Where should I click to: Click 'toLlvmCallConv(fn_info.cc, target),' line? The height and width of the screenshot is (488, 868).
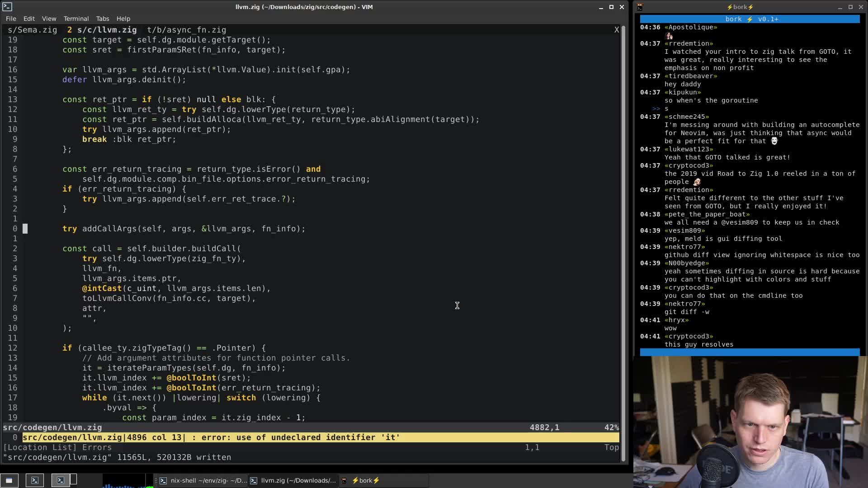pyautogui.click(x=169, y=298)
